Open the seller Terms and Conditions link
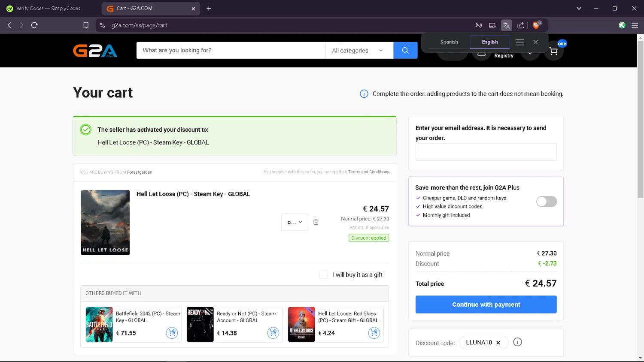 (x=368, y=172)
